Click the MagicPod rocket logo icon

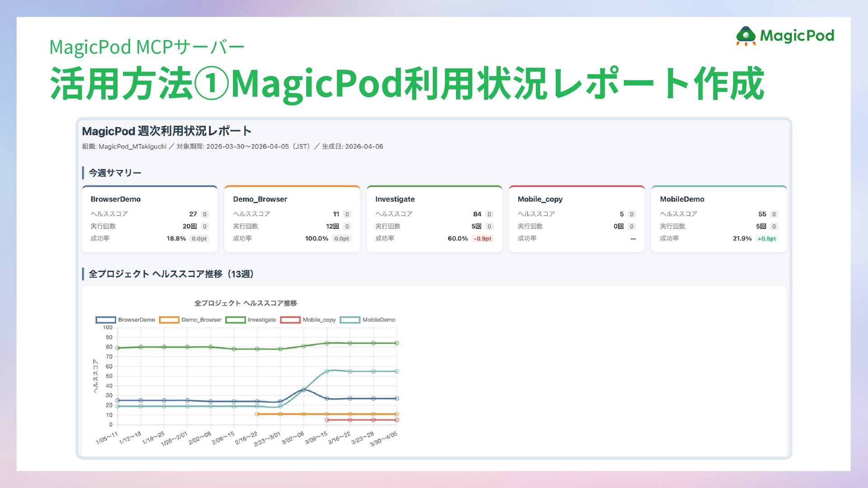point(745,36)
